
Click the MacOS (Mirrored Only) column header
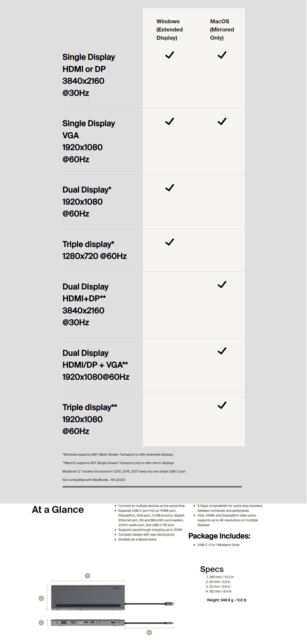click(222, 30)
